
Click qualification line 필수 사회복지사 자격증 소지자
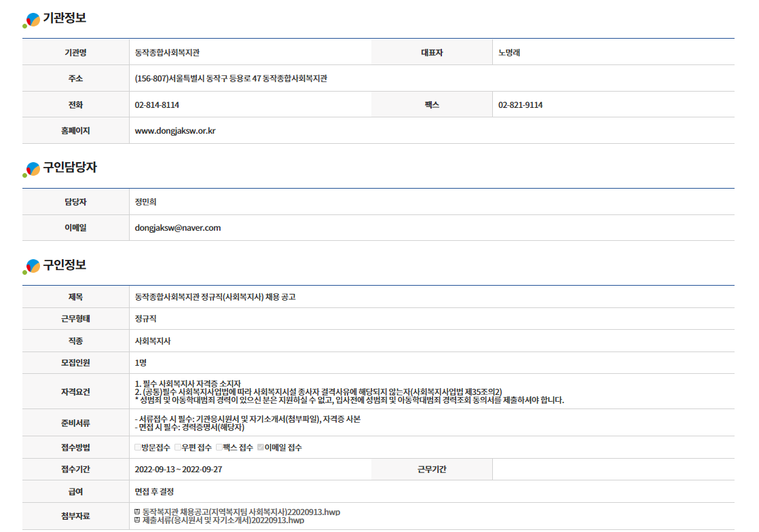point(191,383)
